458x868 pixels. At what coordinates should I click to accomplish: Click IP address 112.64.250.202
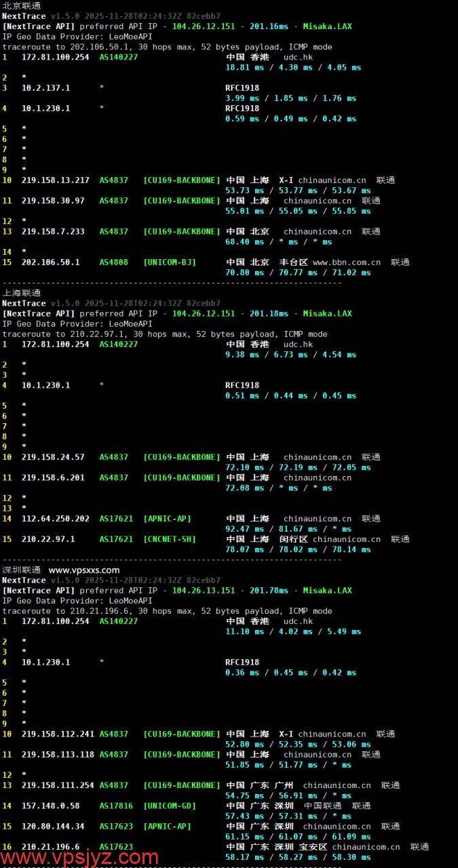pos(55,519)
